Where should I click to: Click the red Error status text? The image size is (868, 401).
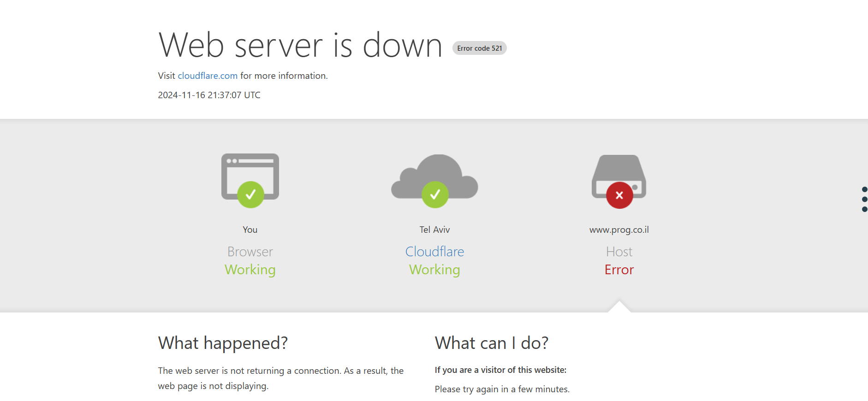619,270
